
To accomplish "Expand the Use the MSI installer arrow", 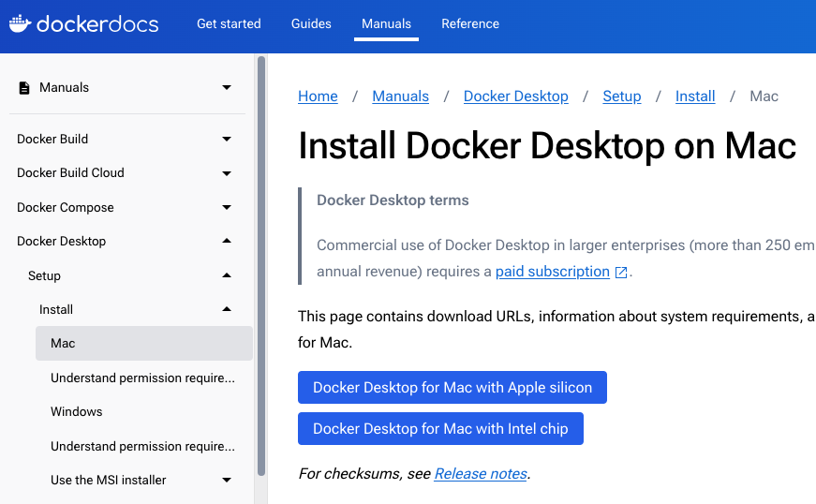I will point(227,480).
